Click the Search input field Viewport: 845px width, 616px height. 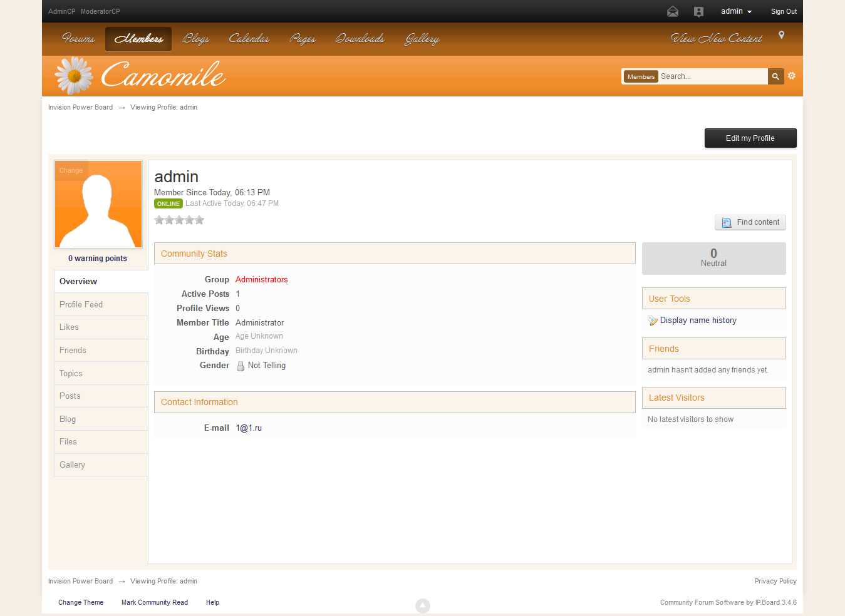click(712, 76)
